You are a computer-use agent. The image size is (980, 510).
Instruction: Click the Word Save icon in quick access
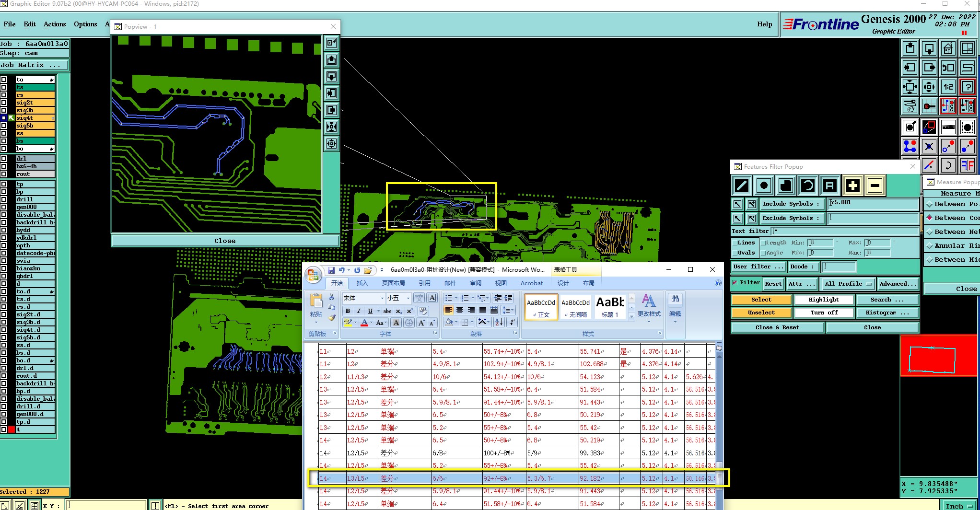point(330,270)
